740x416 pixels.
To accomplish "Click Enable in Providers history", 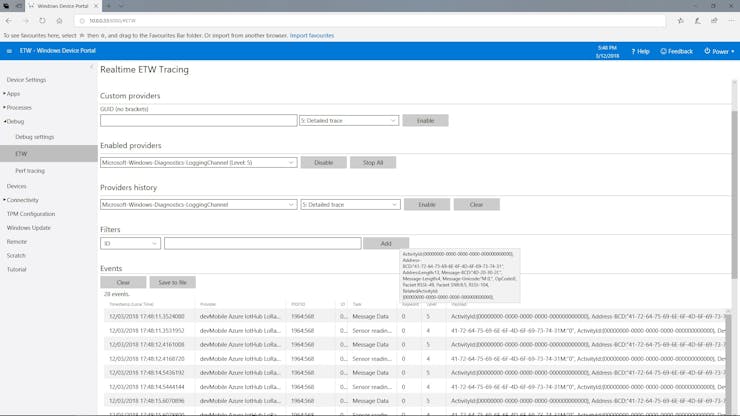I will pyautogui.click(x=427, y=204).
